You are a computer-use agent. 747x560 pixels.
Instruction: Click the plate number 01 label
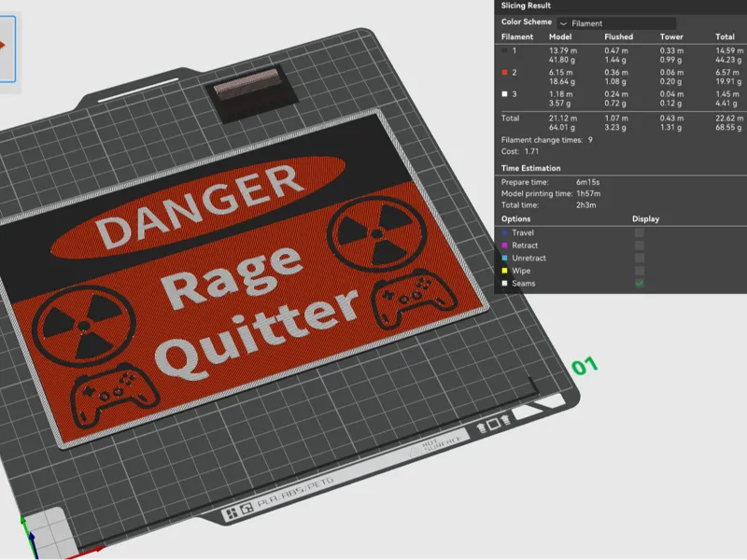click(585, 366)
